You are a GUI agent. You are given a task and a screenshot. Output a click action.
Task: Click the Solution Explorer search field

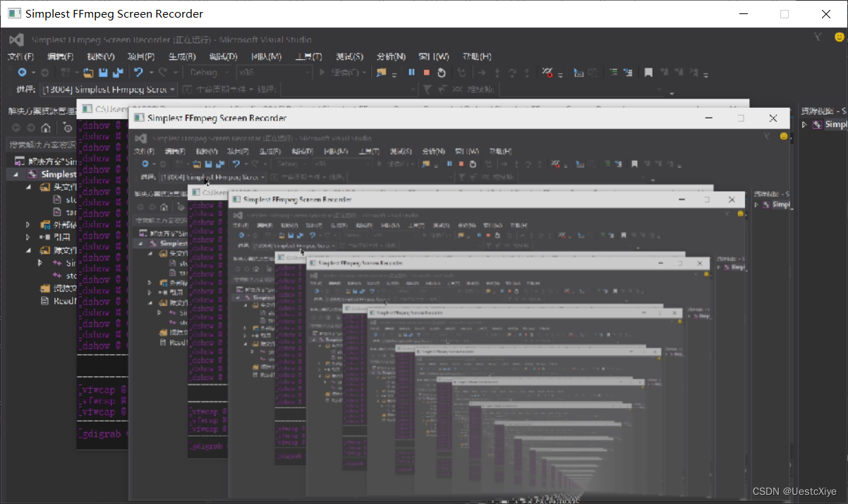pos(41,145)
